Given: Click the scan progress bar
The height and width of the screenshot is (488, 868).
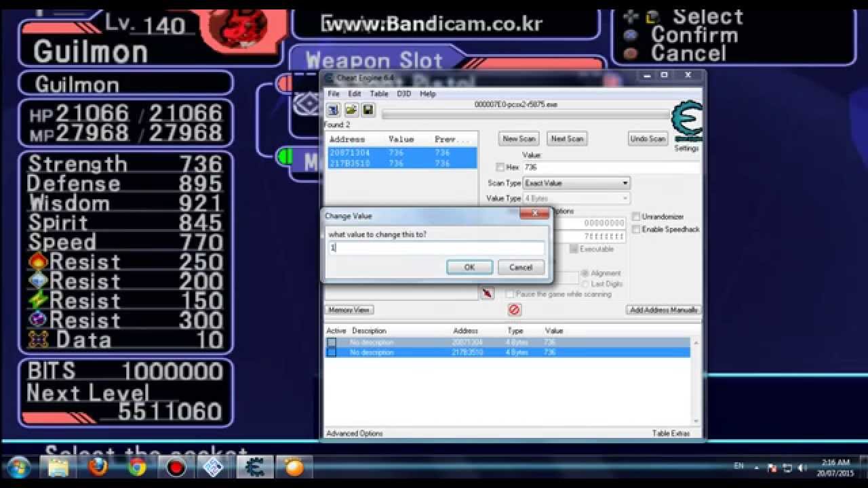Looking at the screenshot, I should 524,115.
